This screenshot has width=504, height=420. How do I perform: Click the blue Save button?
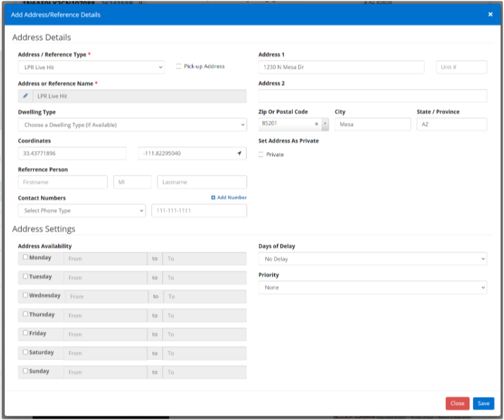pyautogui.click(x=483, y=403)
